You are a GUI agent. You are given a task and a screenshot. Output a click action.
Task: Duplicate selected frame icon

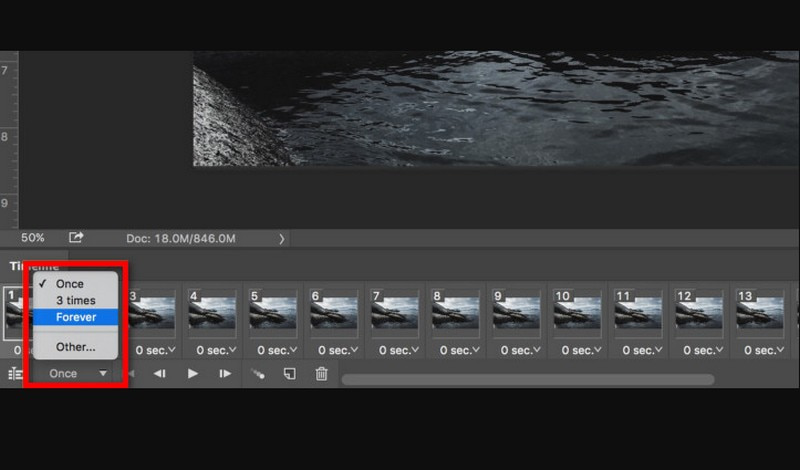[x=289, y=374]
